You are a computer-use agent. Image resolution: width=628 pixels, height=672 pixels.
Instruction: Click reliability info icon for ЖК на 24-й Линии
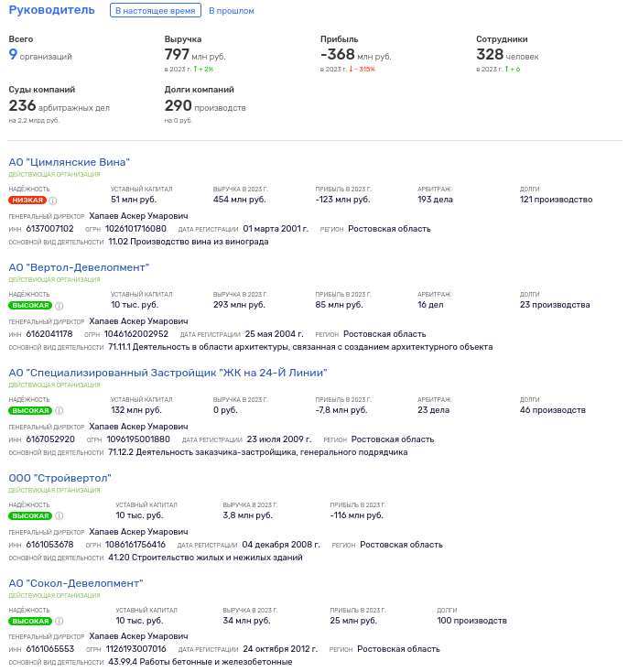[60, 411]
